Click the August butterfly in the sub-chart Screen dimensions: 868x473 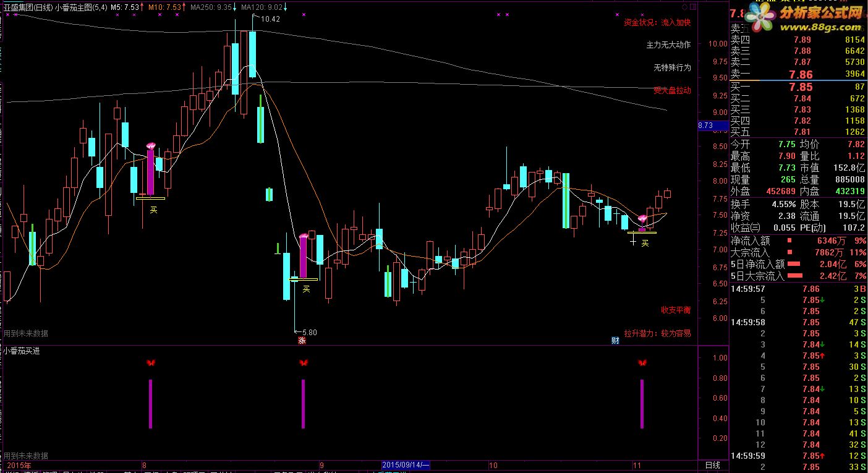click(150, 363)
